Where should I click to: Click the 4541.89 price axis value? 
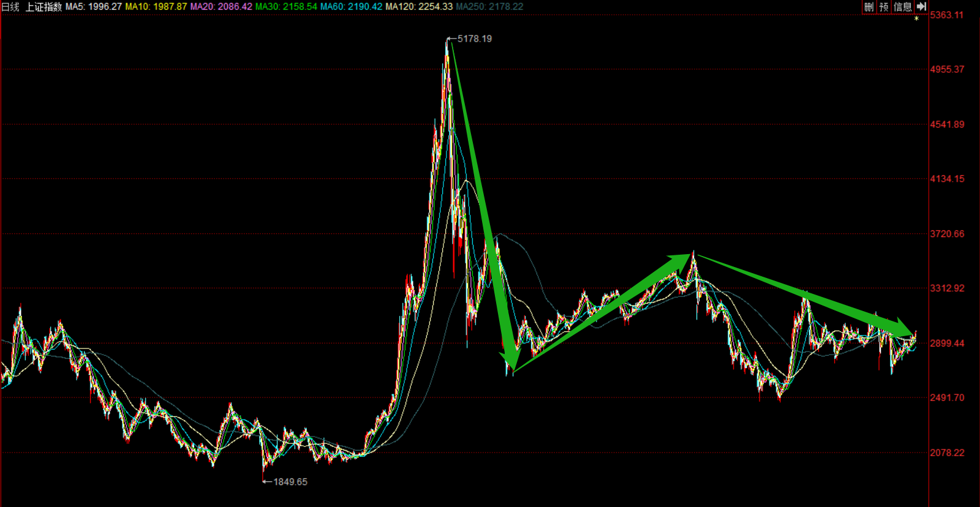click(x=947, y=125)
